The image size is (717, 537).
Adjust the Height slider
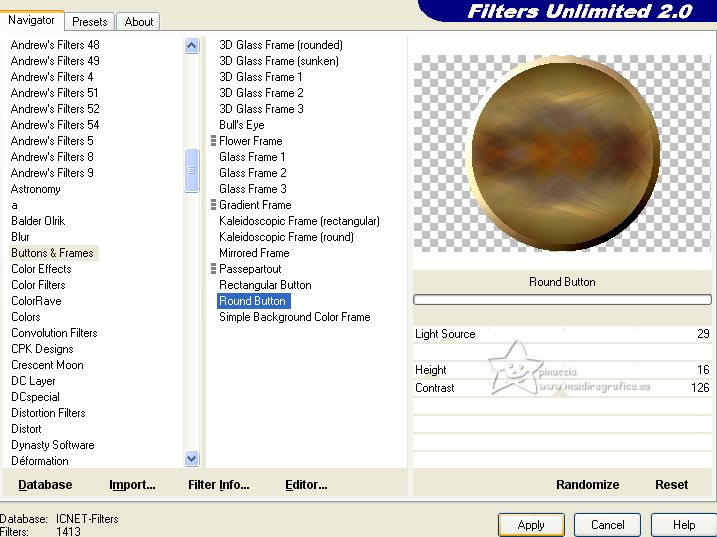tap(562, 370)
